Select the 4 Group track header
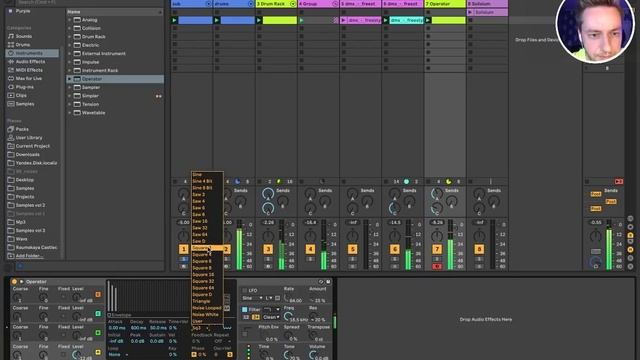This screenshot has height=360, width=640. (318, 4)
